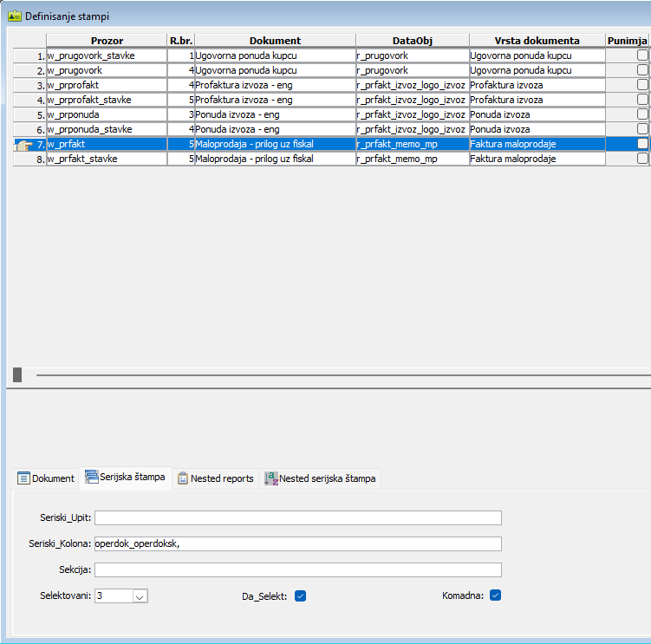Screen dimensions: 651x644
Task: Click the Dokument tab page icon
Action: (23, 478)
